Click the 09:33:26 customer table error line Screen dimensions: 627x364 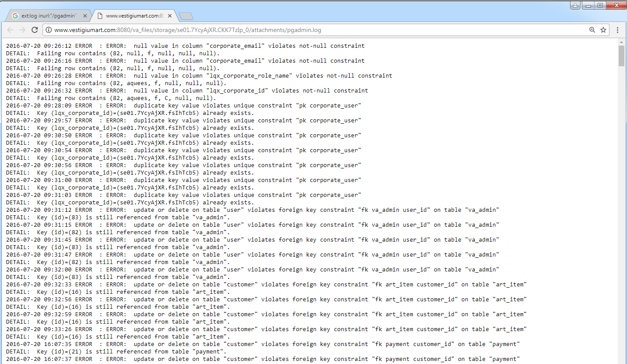tap(266, 329)
